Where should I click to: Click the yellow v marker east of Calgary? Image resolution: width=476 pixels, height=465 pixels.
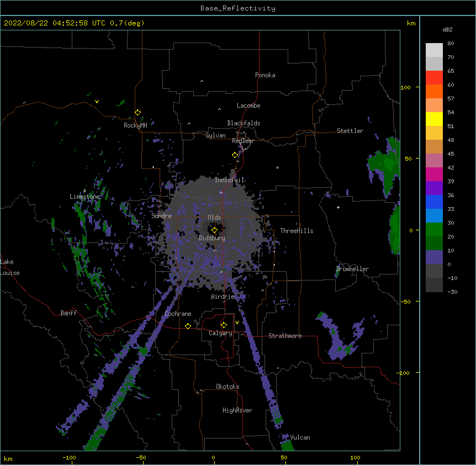[237, 323]
